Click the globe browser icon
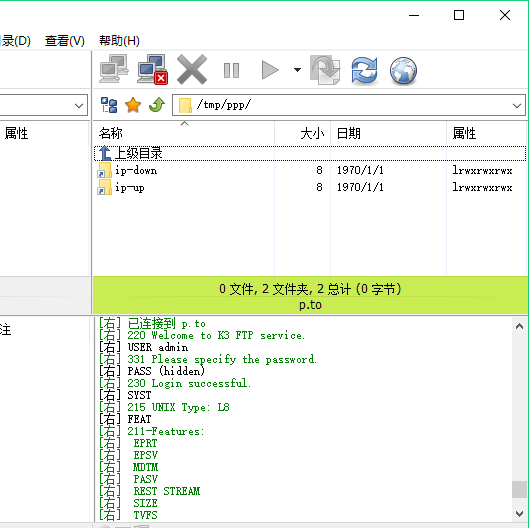Viewport: 529px width, 528px height. pyautogui.click(x=403, y=70)
